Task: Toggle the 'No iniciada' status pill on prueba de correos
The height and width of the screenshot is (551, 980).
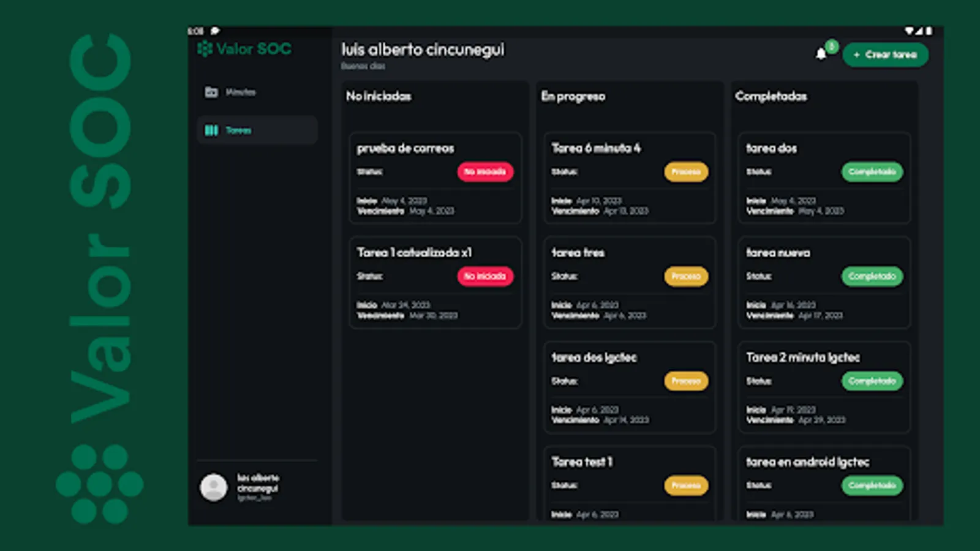Action: point(485,172)
